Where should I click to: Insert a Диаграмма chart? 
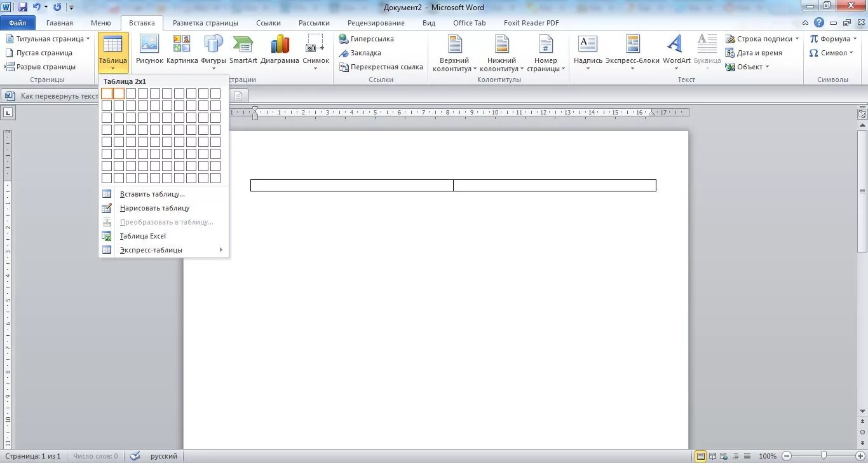[x=280, y=50]
